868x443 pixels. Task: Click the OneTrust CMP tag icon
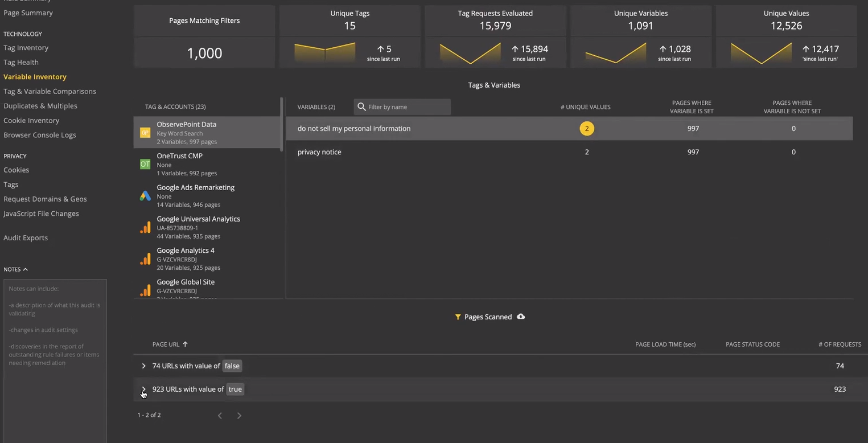(145, 164)
